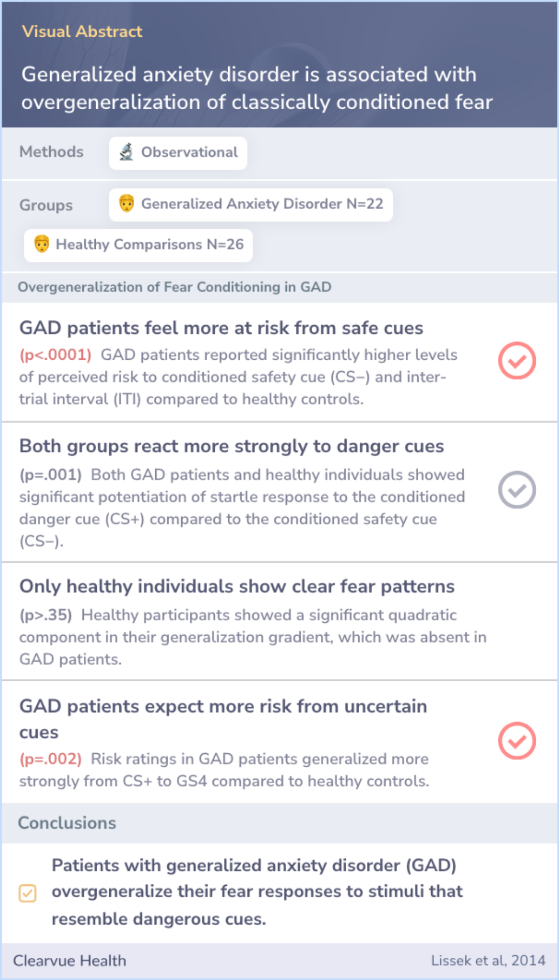Toggle the orange checkbox beside the conclusion
Viewport: 559px width, 980px height.
click(x=27, y=893)
